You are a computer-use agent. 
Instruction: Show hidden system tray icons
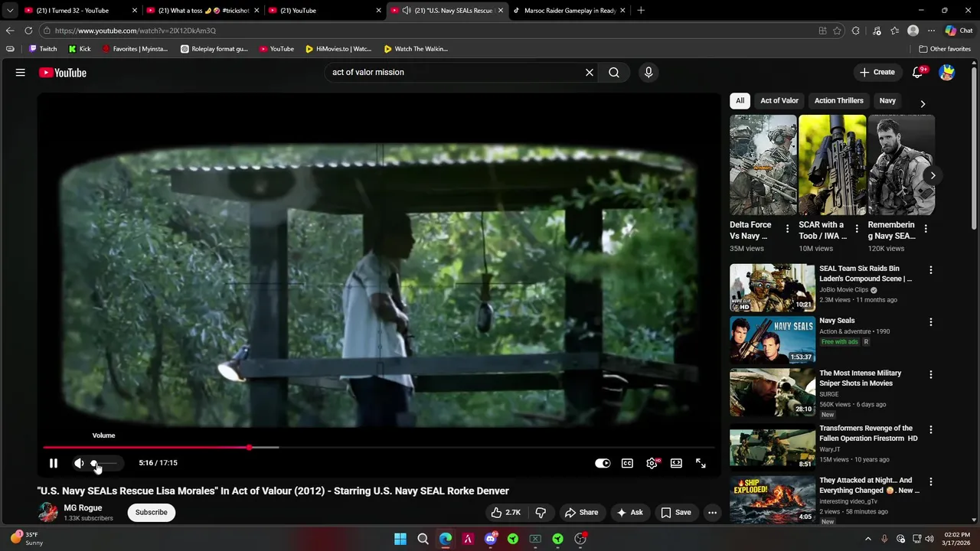click(x=867, y=539)
